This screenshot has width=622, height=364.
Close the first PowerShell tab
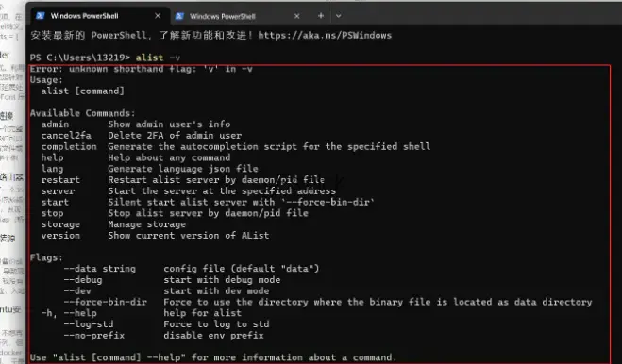point(158,16)
